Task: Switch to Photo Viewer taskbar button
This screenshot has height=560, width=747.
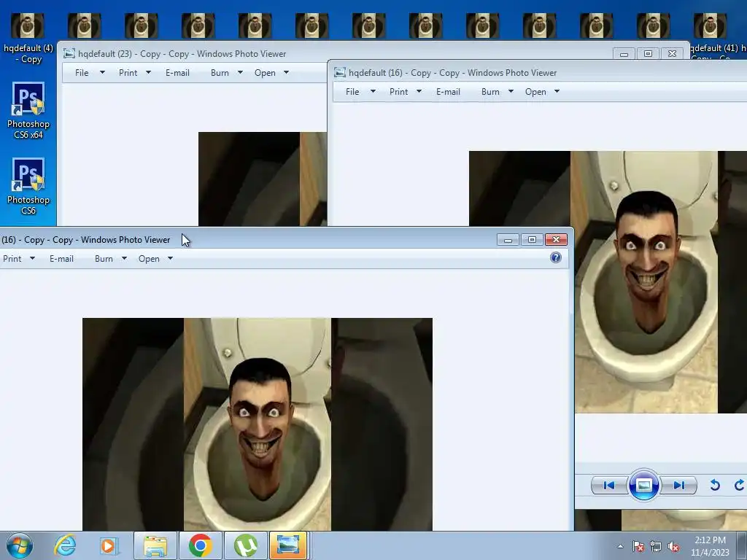Action: [x=288, y=545]
